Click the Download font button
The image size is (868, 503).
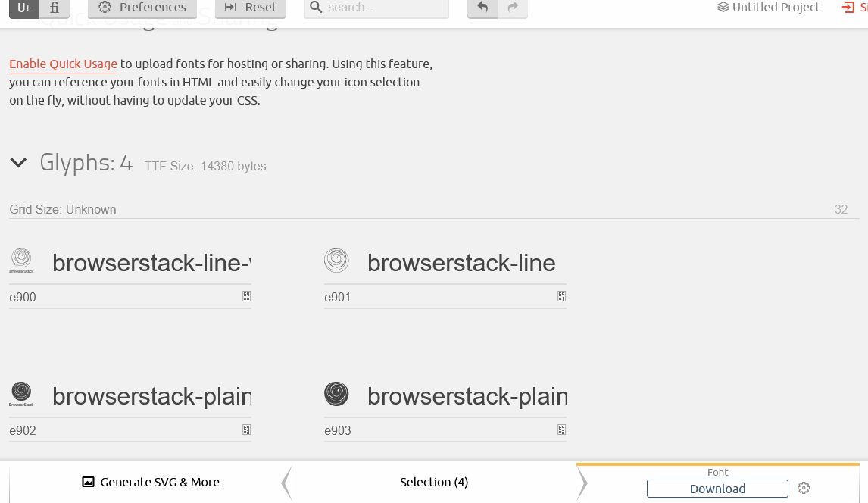click(717, 489)
